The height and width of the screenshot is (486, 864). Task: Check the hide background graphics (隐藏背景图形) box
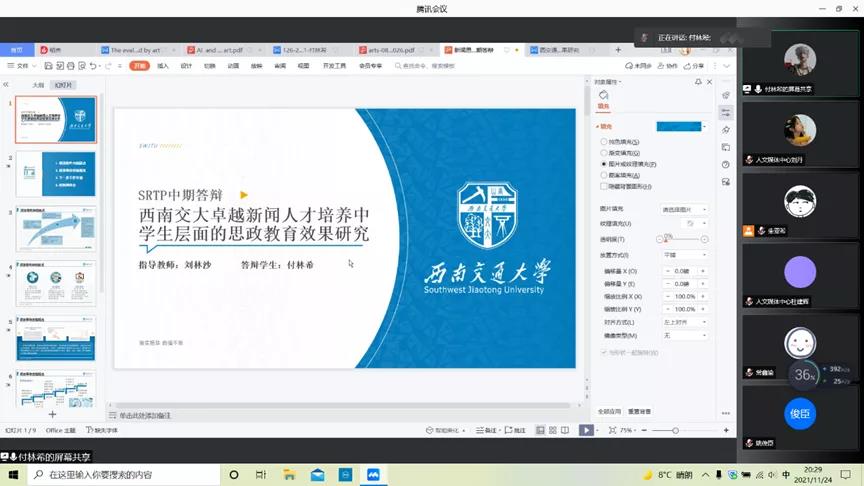[604, 186]
